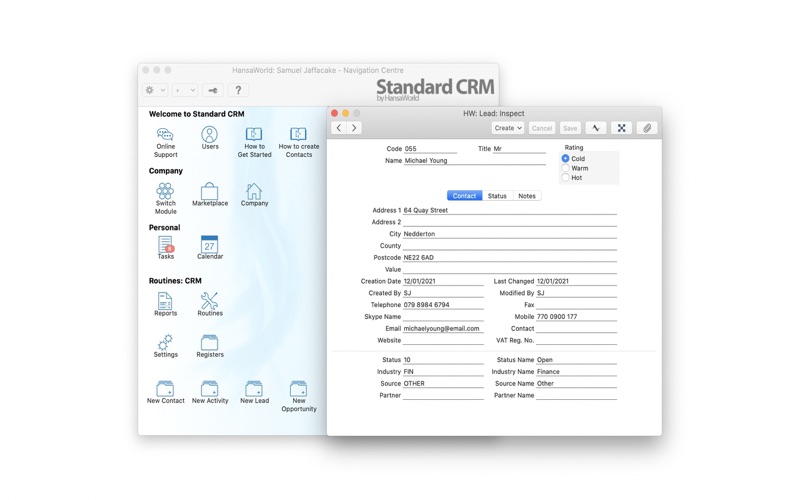Click the activity pulse icon in Lead window
This screenshot has width=800, height=500.
pyautogui.click(x=596, y=128)
